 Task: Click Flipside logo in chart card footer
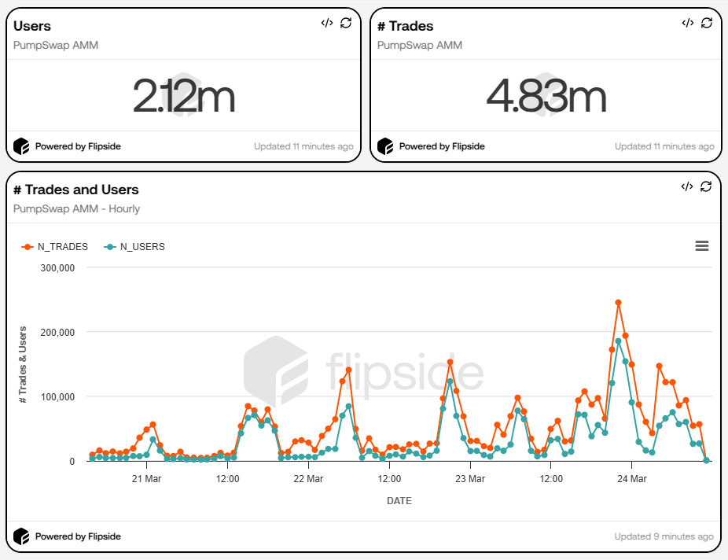21,536
